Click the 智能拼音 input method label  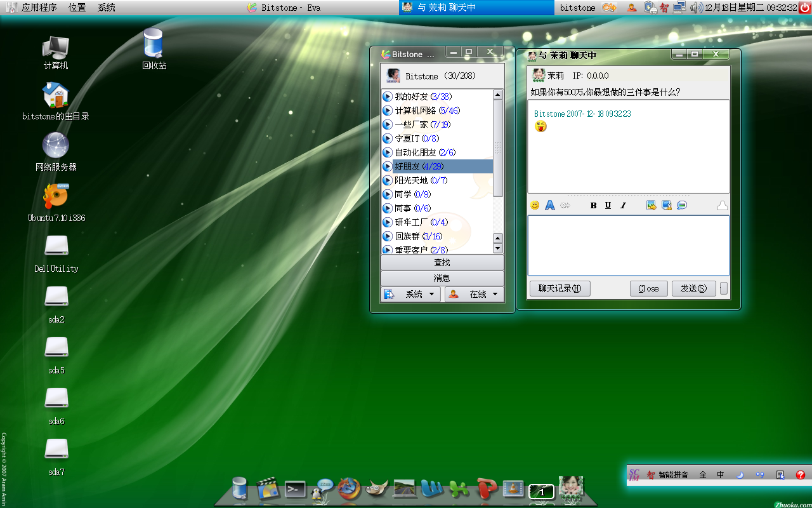673,475
